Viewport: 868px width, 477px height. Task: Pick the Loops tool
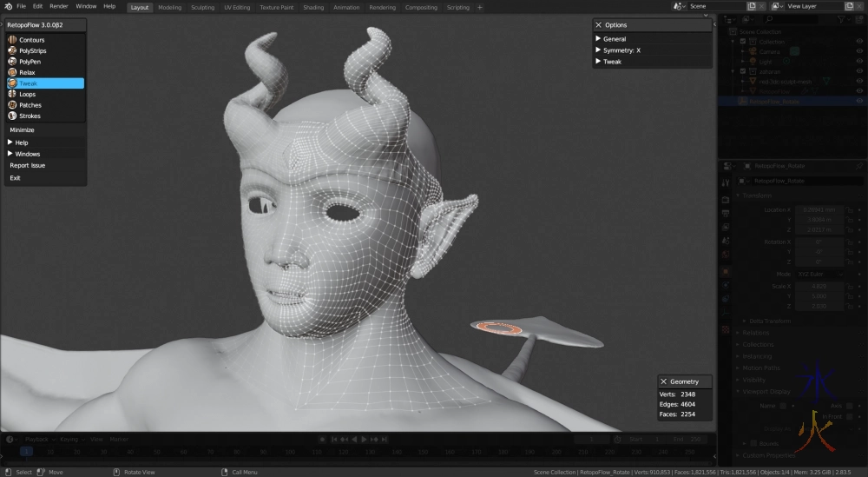coord(27,94)
